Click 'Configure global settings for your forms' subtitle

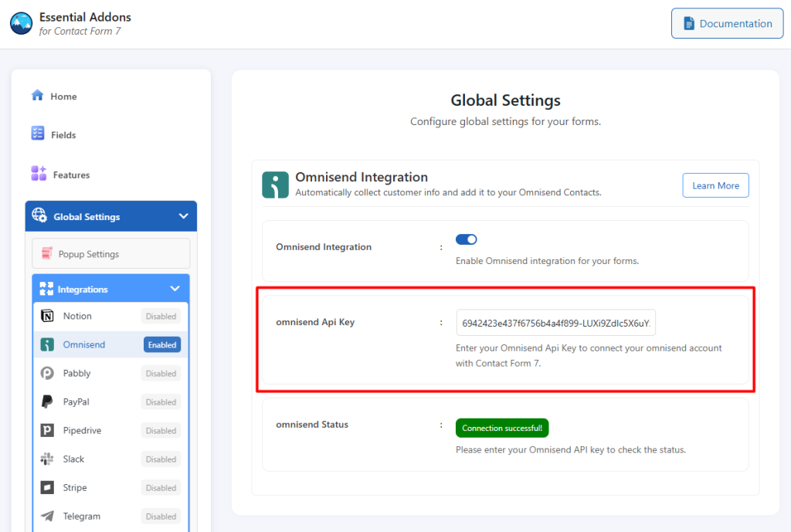click(x=505, y=121)
